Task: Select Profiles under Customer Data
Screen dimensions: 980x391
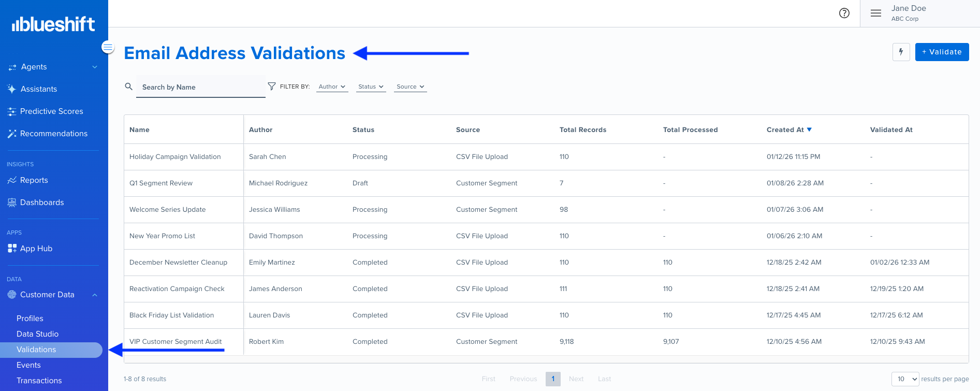Action: click(x=30, y=318)
